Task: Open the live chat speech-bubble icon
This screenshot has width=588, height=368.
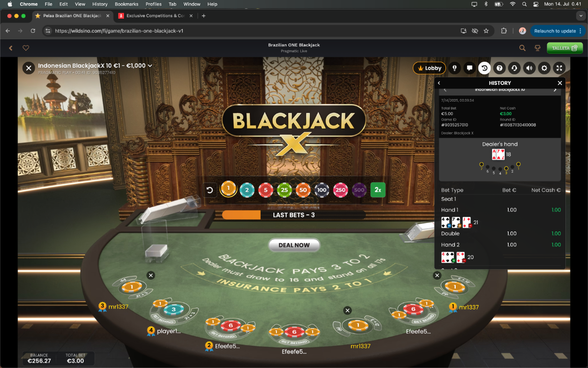Action: click(469, 68)
